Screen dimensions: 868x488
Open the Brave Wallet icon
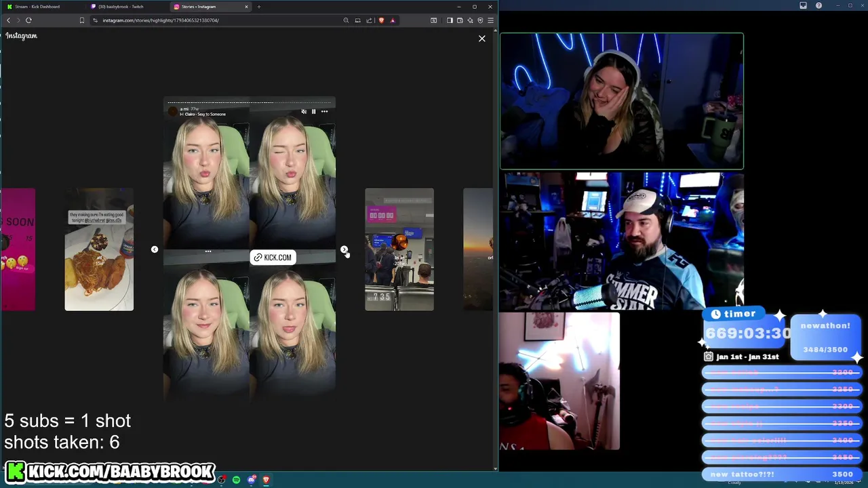click(x=460, y=20)
